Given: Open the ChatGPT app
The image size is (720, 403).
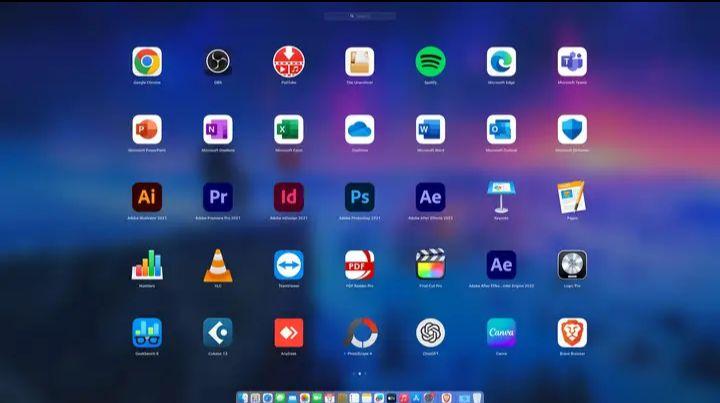Looking at the screenshot, I should [430, 333].
